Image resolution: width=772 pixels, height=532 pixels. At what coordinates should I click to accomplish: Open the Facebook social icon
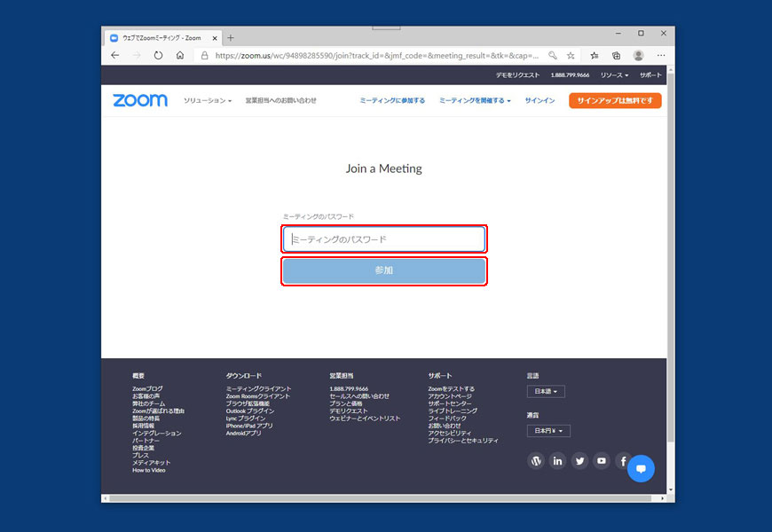[x=622, y=461]
